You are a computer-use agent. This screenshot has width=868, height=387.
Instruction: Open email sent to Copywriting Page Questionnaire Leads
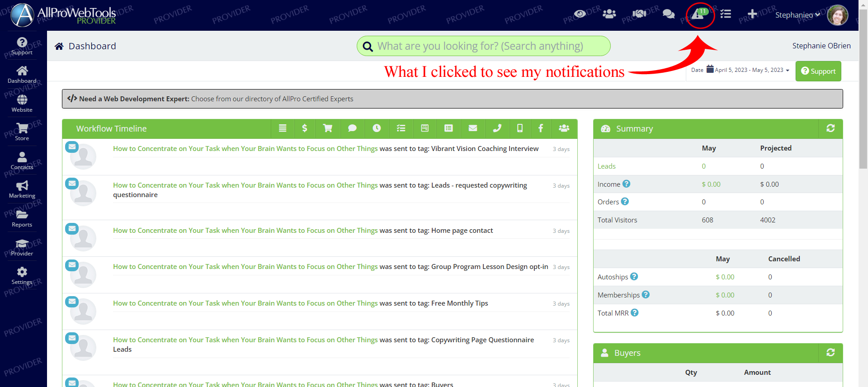245,340
